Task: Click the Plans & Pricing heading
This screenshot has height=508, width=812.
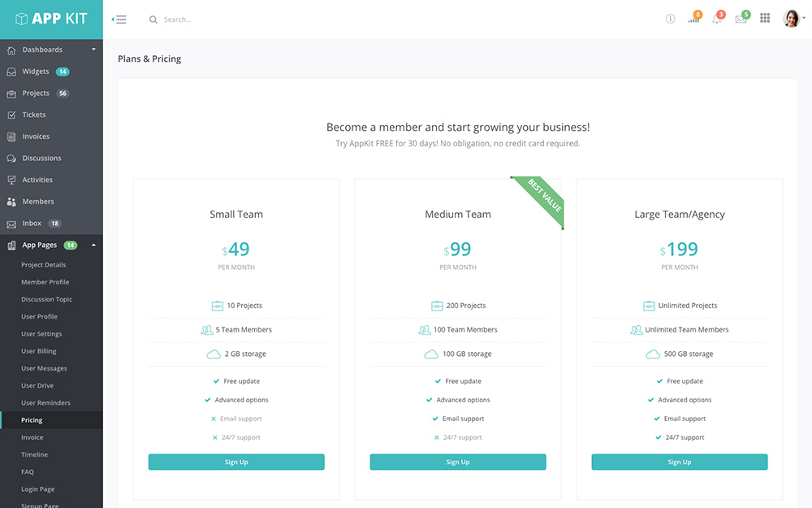Action: coord(149,59)
